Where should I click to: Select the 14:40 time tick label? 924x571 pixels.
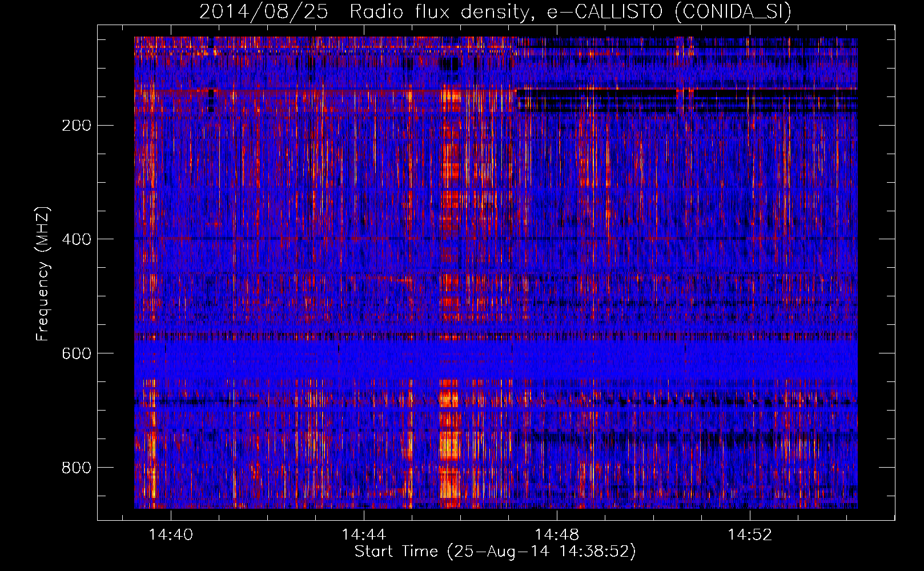point(171,535)
